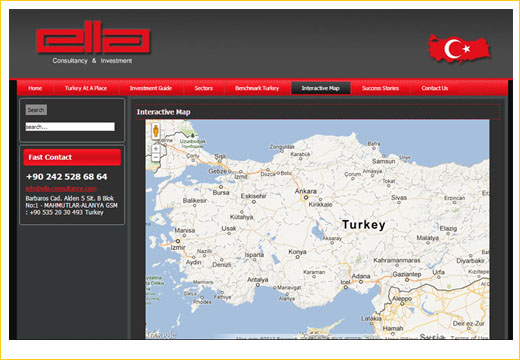
Task: Click Antalya on the map
Action: [257, 280]
